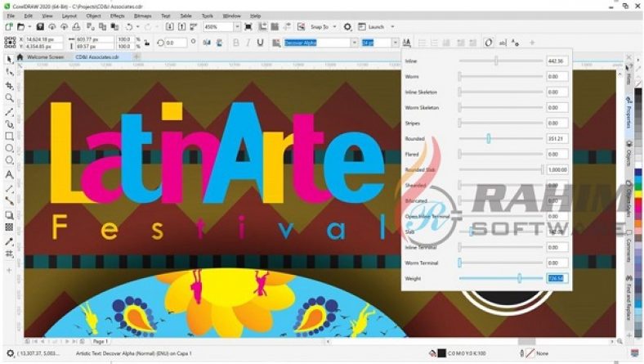Select the Page 1 tab
This screenshot has width=644, height=364.
pos(101,341)
